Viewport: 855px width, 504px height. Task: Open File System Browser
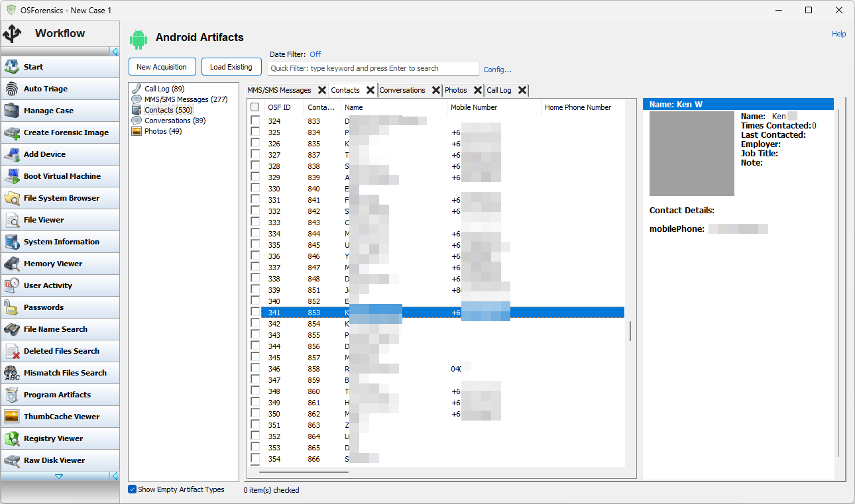60,198
